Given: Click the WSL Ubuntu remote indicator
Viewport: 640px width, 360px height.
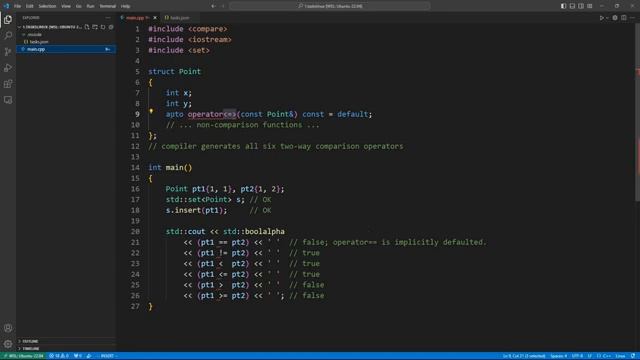Looking at the screenshot, I should pos(24,356).
